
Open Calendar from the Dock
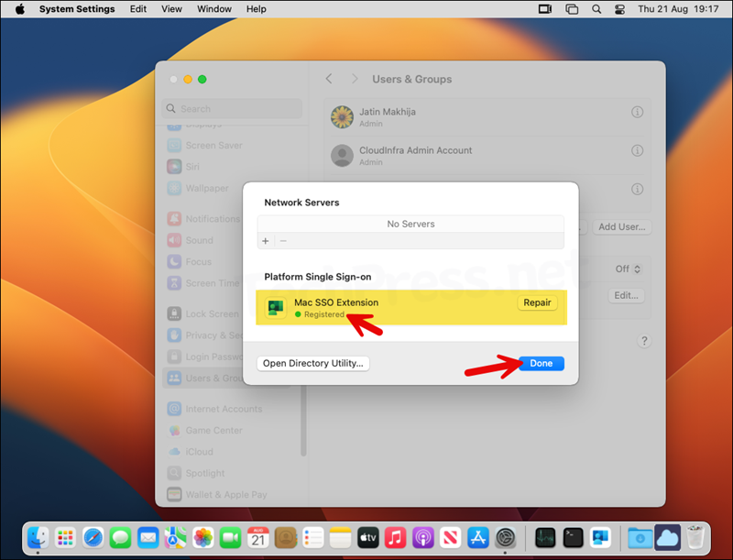tap(258, 538)
